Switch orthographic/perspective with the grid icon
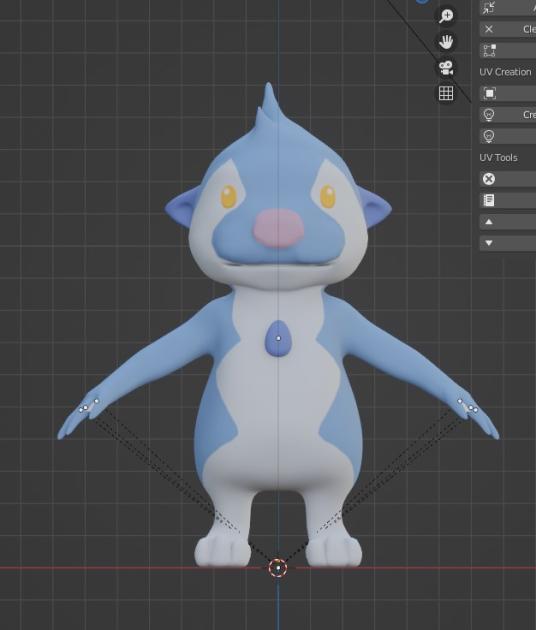This screenshot has width=536, height=630. point(446,93)
